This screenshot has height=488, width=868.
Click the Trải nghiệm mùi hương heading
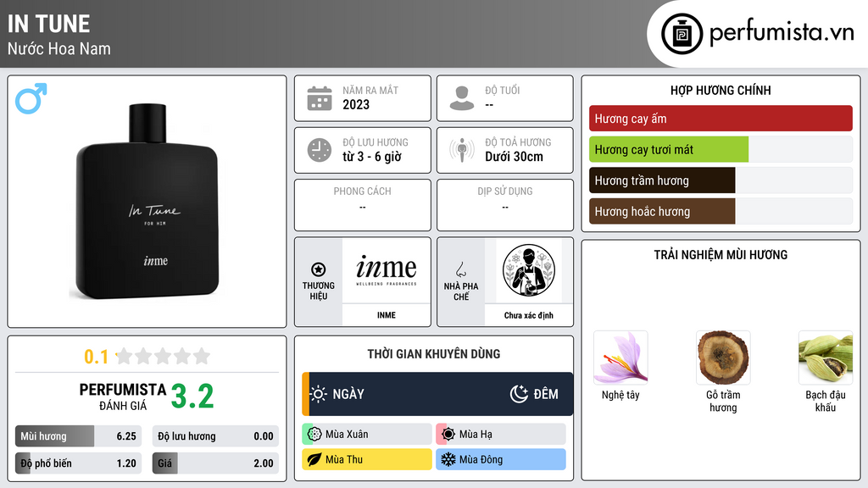pos(721,255)
